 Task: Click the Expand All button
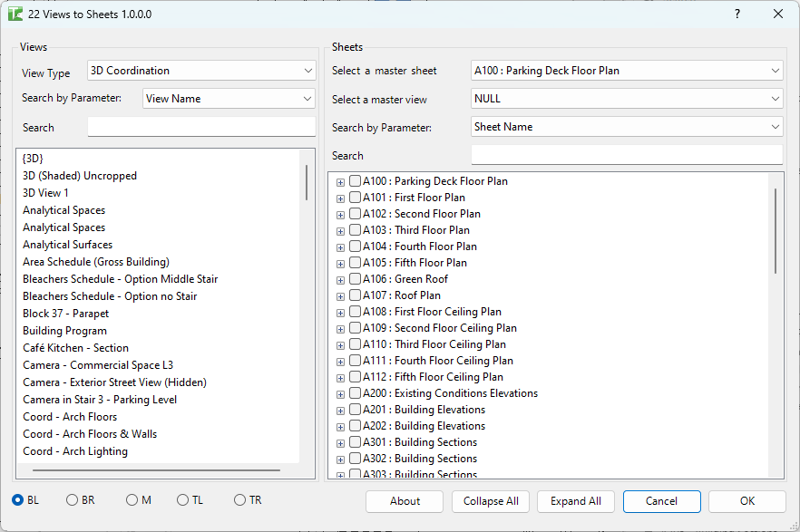point(575,501)
